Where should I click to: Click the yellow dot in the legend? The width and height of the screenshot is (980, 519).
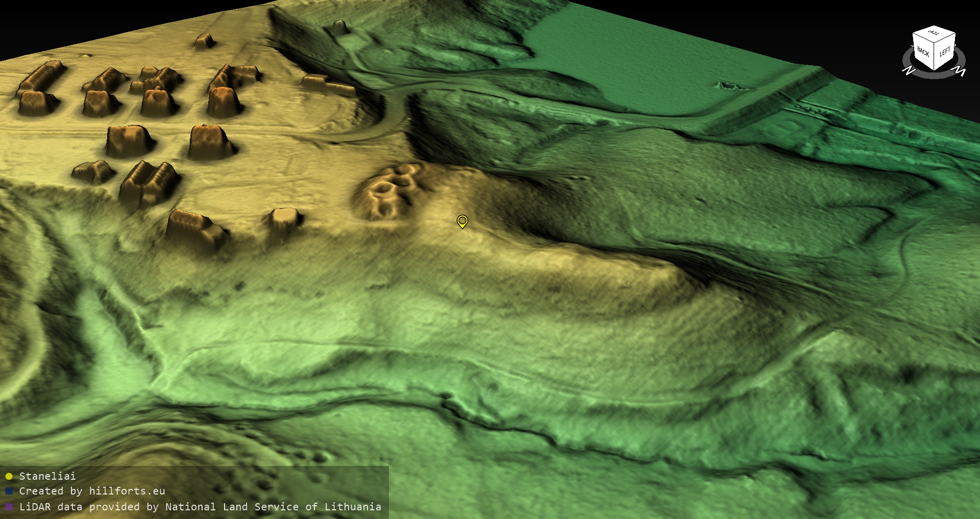[9, 477]
